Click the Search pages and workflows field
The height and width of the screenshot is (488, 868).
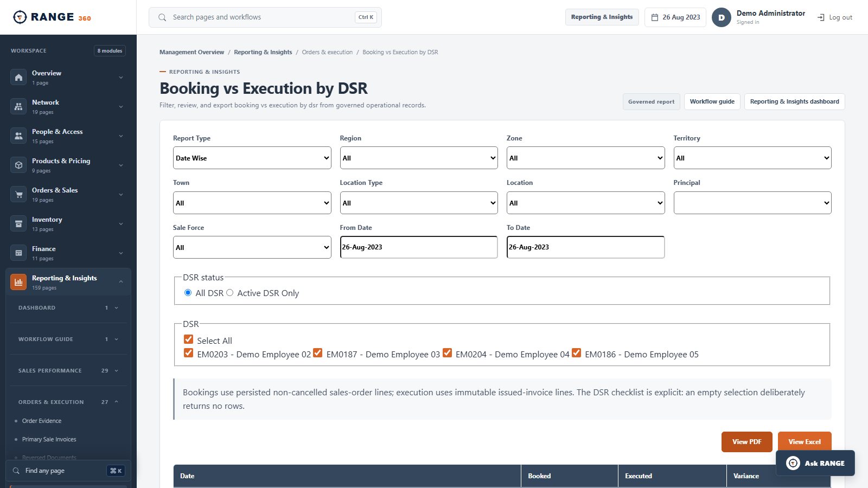click(x=265, y=17)
